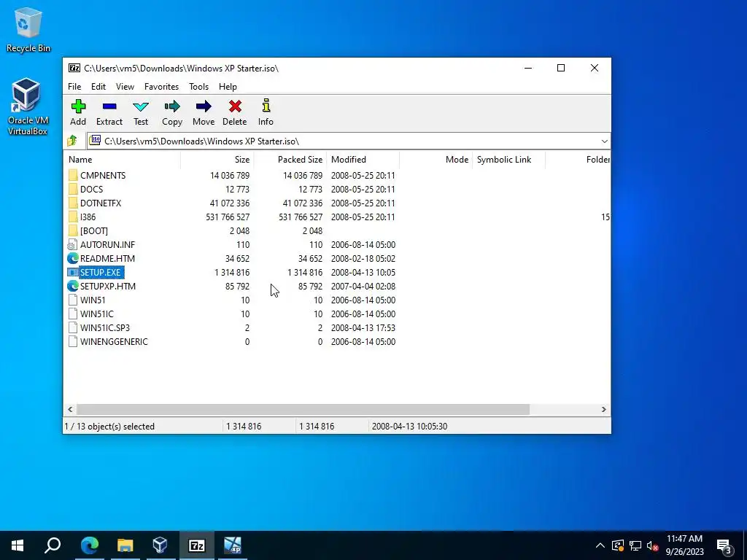Open File Explorer from taskbar

click(x=125, y=545)
